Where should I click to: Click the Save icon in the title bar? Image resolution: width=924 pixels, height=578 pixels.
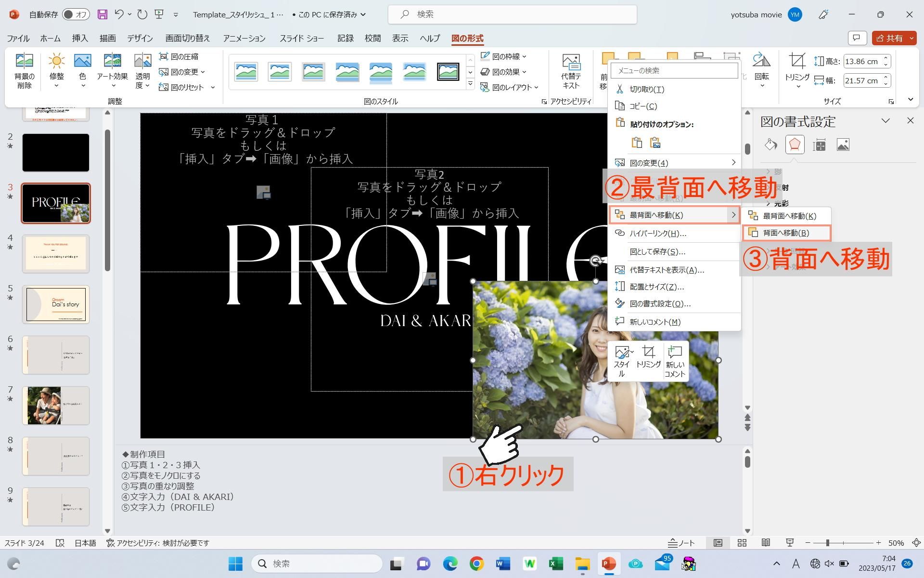(102, 14)
